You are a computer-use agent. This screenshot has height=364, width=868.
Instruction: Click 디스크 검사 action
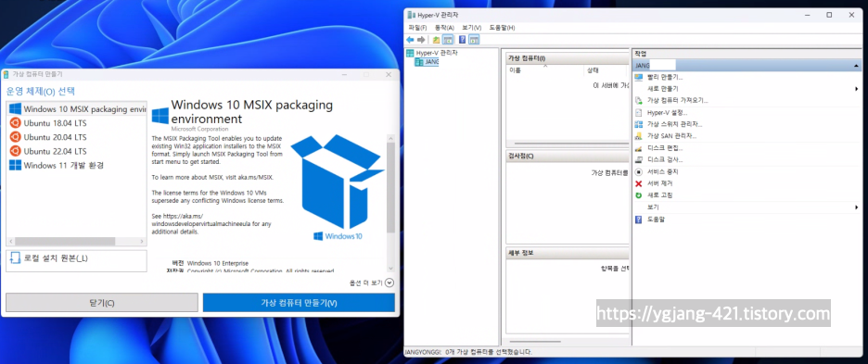point(665,160)
